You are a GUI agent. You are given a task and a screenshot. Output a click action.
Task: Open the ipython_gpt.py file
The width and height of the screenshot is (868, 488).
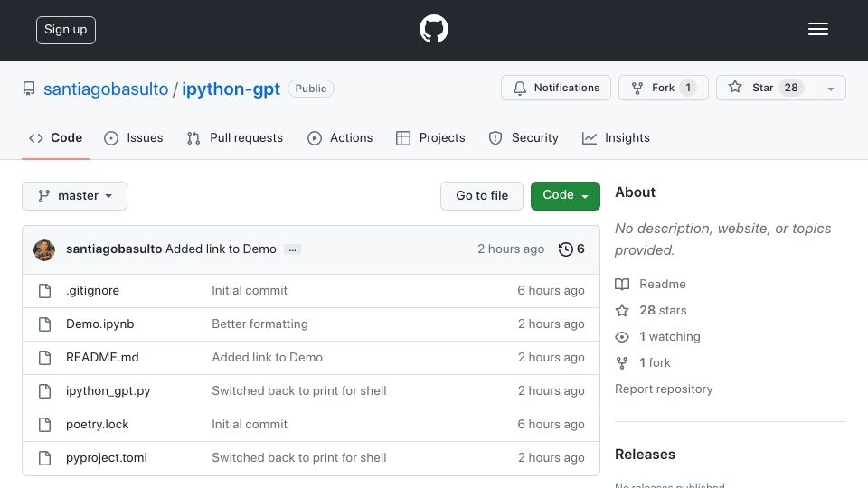coord(108,390)
